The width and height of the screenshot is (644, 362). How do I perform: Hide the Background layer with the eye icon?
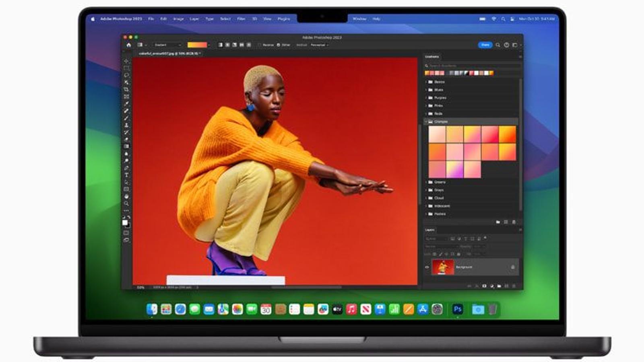(427, 267)
